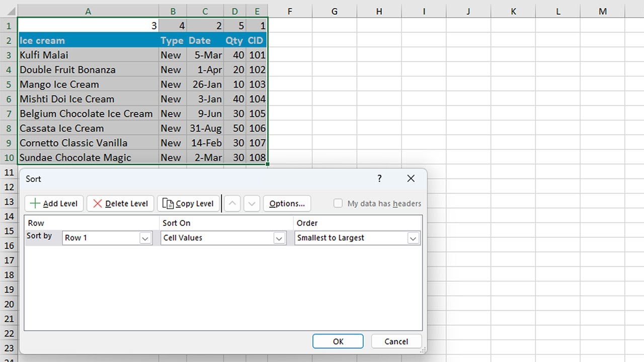Select the 'Mango Ice Cream' cell
The image size is (644, 362).
click(88, 84)
